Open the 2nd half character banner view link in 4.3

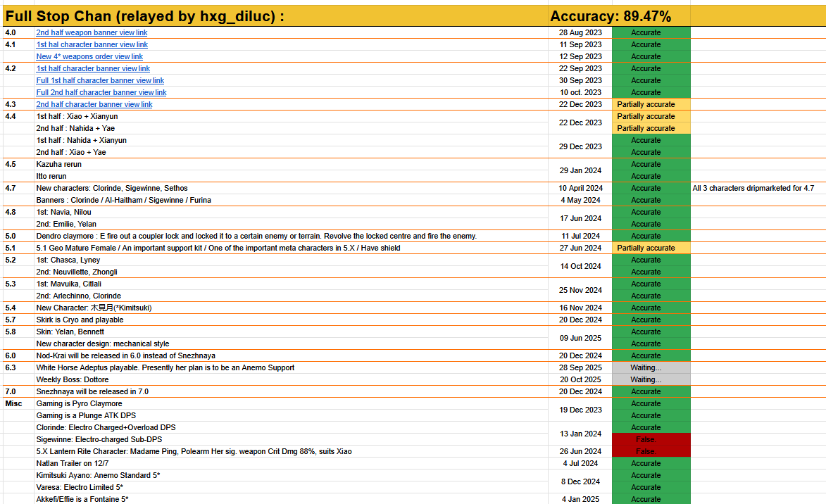pyautogui.click(x=94, y=104)
